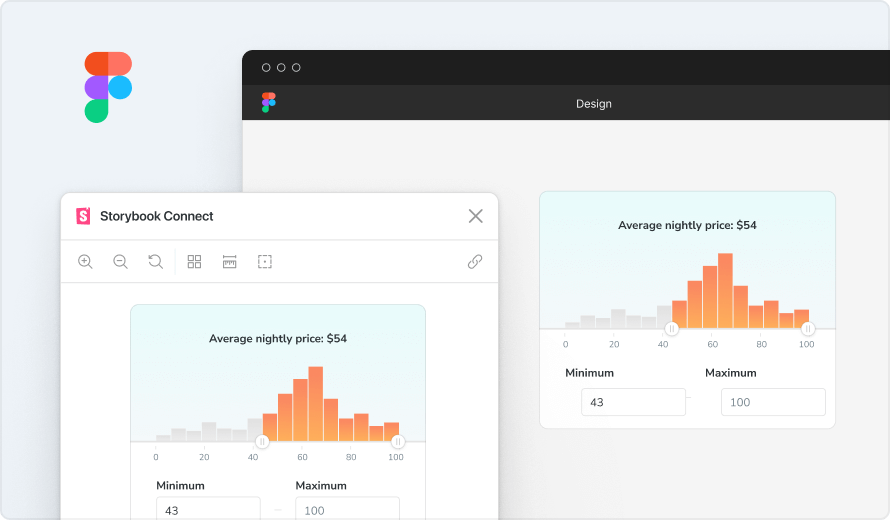
Task: Grab the left slider handle in Storybook panel
Action: [262, 441]
